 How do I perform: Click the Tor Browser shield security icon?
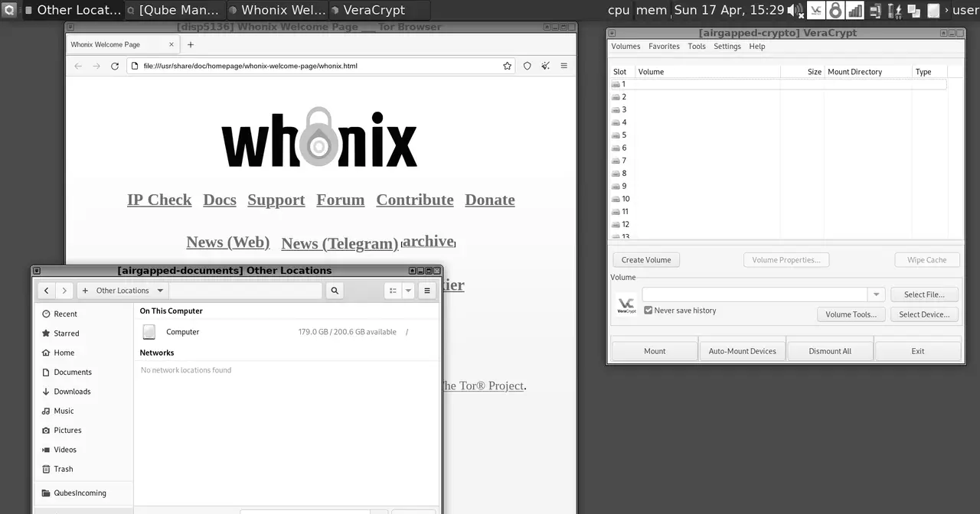(x=527, y=66)
